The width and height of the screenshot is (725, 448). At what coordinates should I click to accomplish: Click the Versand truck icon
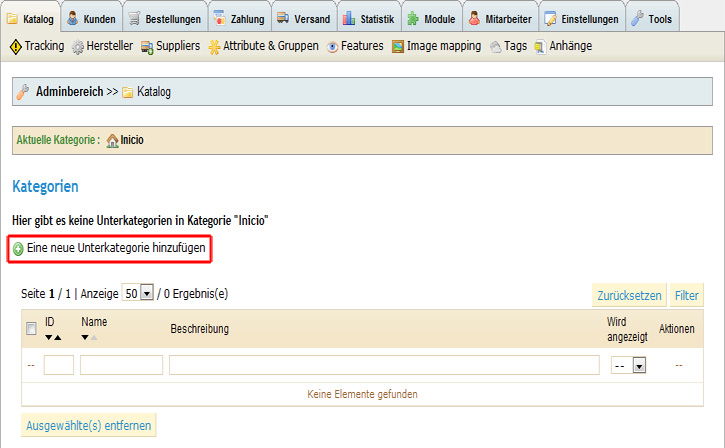pyautogui.click(x=283, y=18)
